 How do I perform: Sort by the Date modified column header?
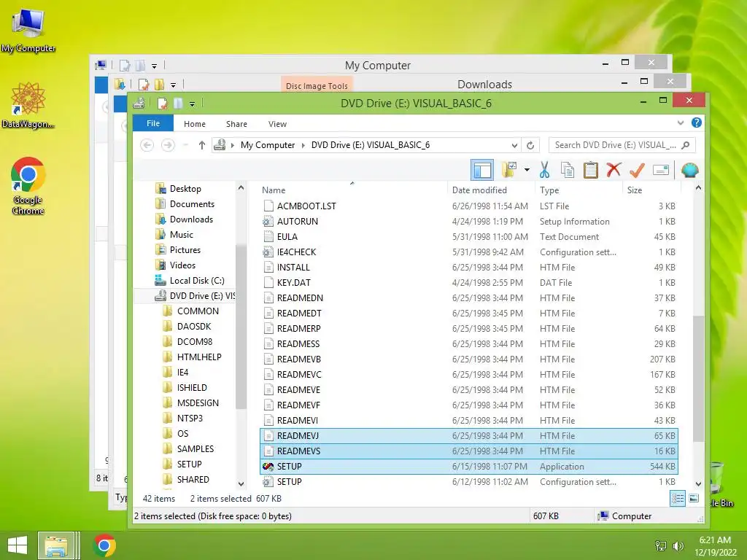point(479,190)
